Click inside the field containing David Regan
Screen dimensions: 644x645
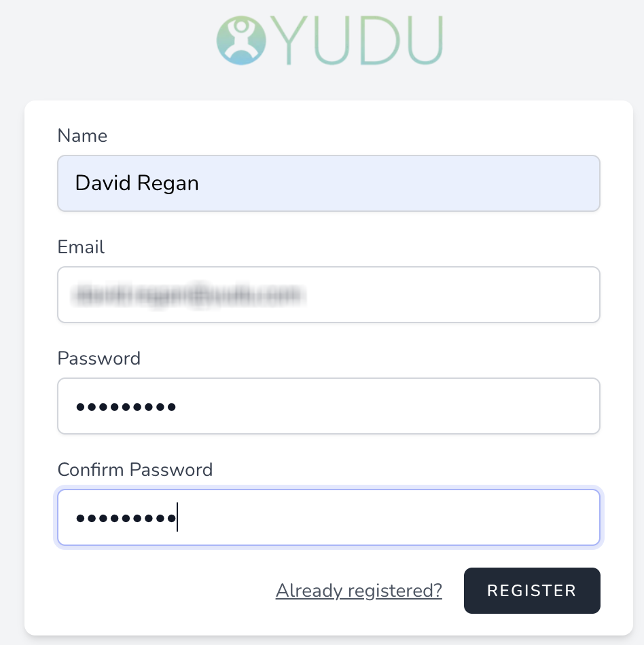(x=329, y=183)
